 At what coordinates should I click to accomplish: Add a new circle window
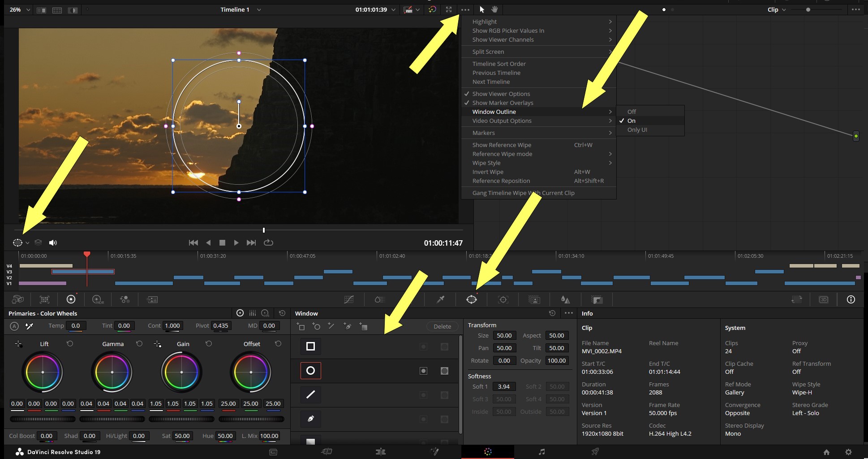pos(316,326)
